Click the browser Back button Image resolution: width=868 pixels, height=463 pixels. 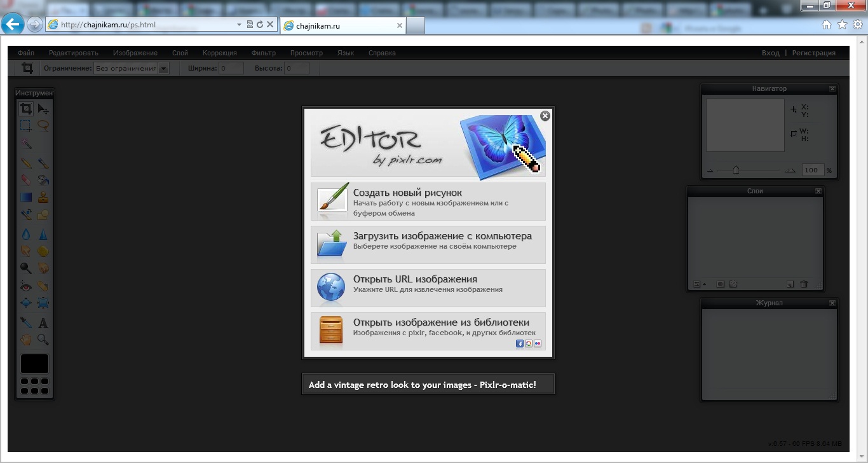[13, 24]
